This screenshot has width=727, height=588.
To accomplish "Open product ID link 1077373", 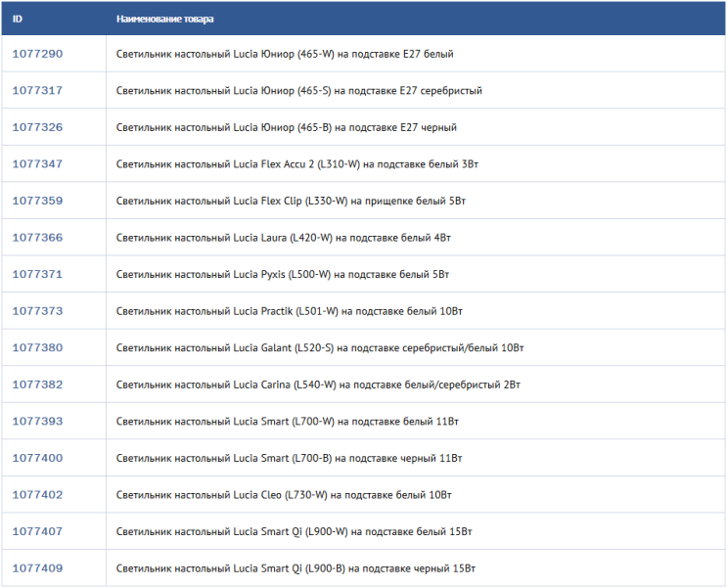I will pyautogui.click(x=37, y=311).
